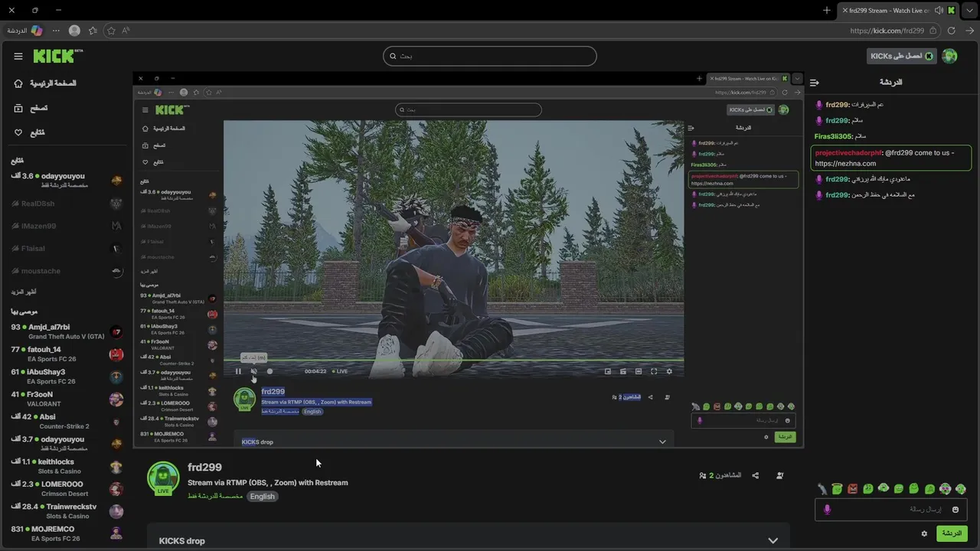Open the user avatar menu in the Kick header
Viewport: 980px width, 551px height.
(949, 56)
